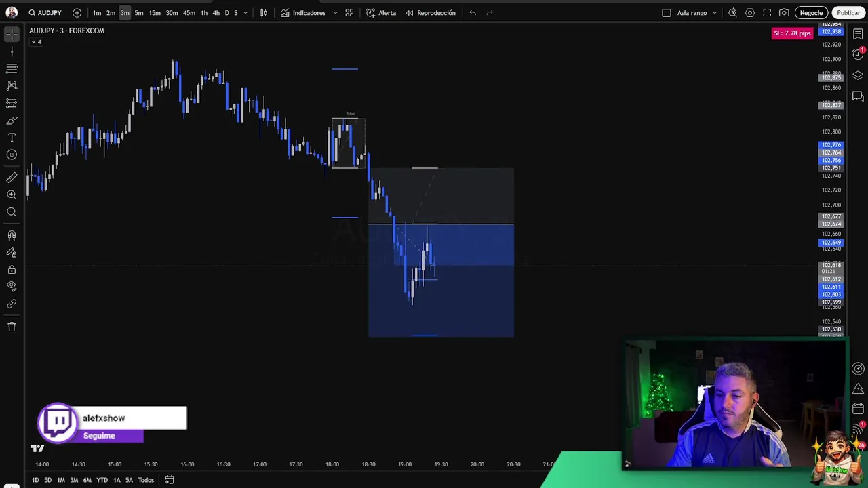Redo the chart action
Image resolution: width=868 pixels, height=488 pixels.
point(490,12)
